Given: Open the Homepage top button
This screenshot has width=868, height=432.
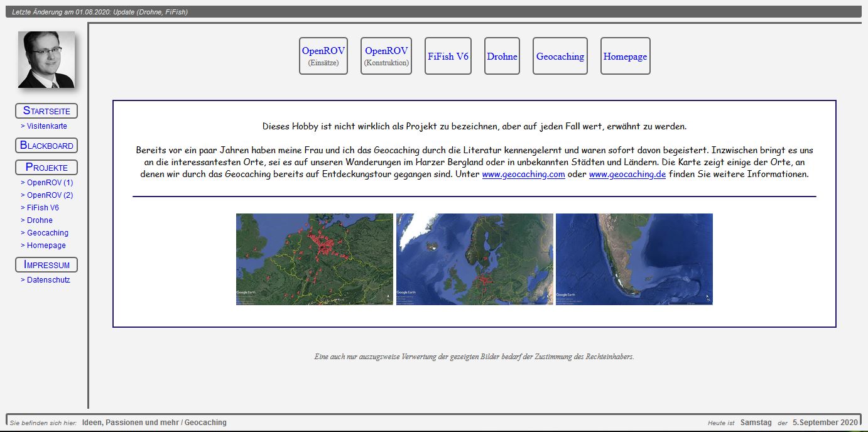Looking at the screenshot, I should coord(626,56).
